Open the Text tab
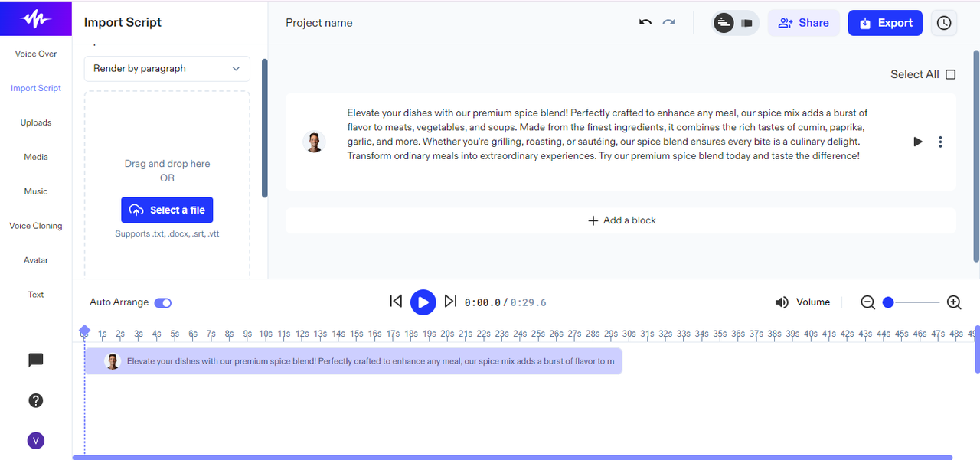 pos(36,295)
